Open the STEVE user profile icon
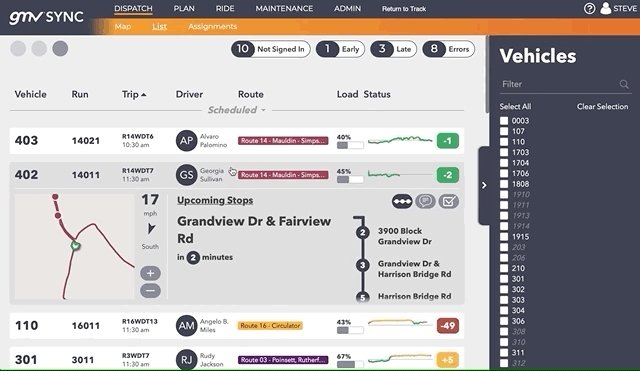The width and height of the screenshot is (640, 371). coord(606,8)
